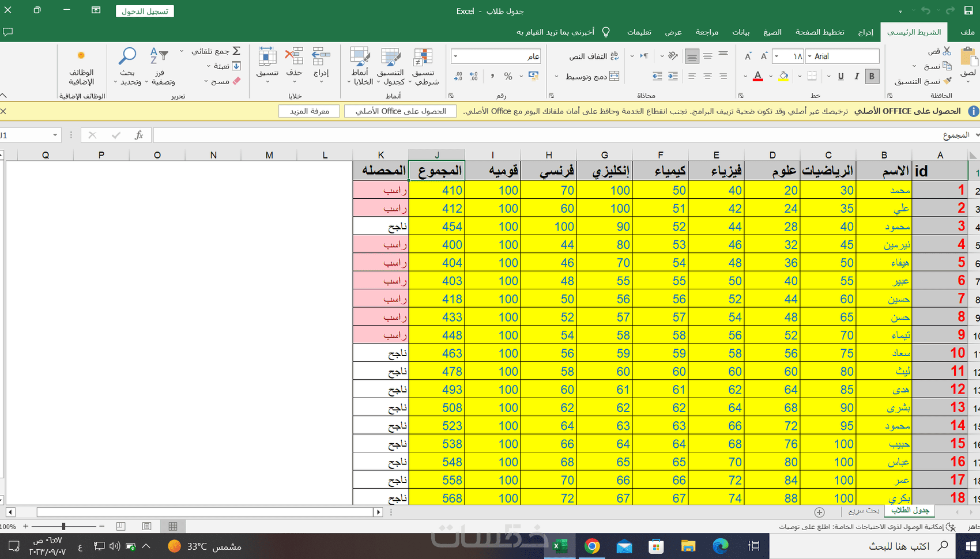Click the zoom slider handle
This screenshot has width=980, height=559.
pyautogui.click(x=63, y=526)
